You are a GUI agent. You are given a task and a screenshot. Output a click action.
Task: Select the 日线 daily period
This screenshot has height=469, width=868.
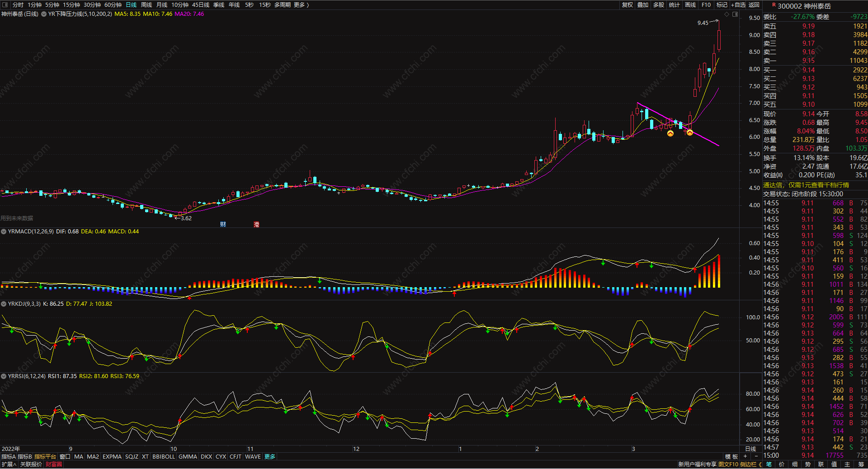[131, 5]
